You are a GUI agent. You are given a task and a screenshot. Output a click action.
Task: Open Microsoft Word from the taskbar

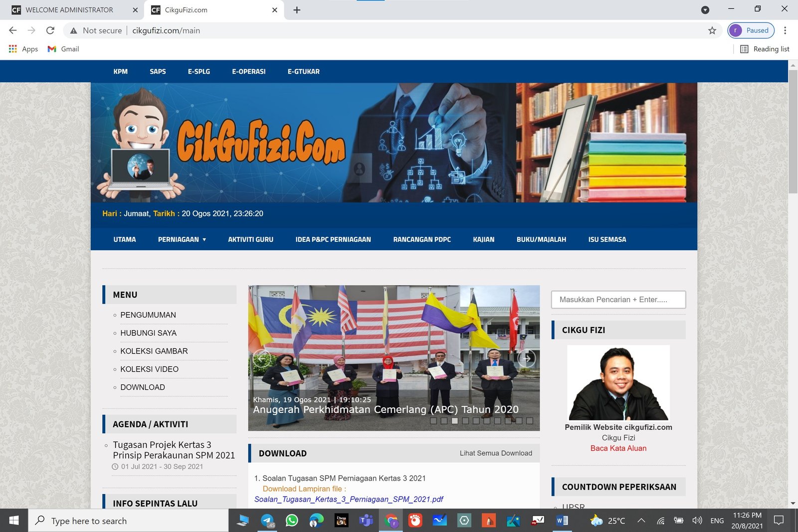coord(562,521)
